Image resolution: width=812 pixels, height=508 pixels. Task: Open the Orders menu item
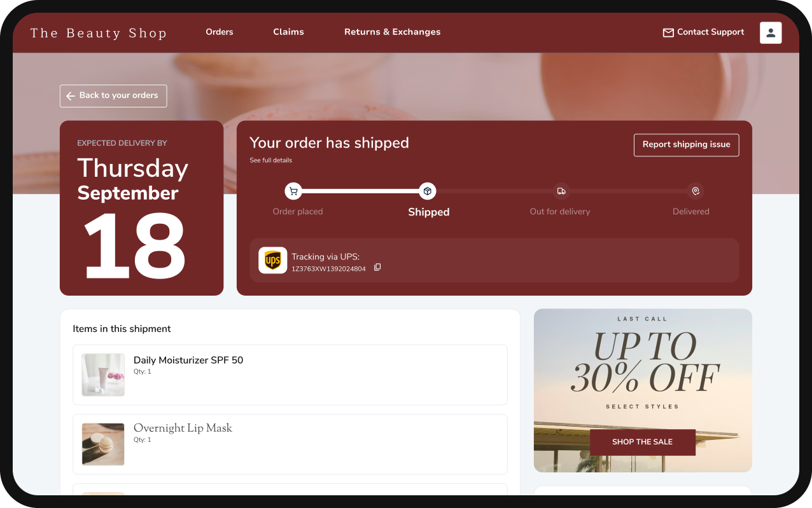click(220, 32)
